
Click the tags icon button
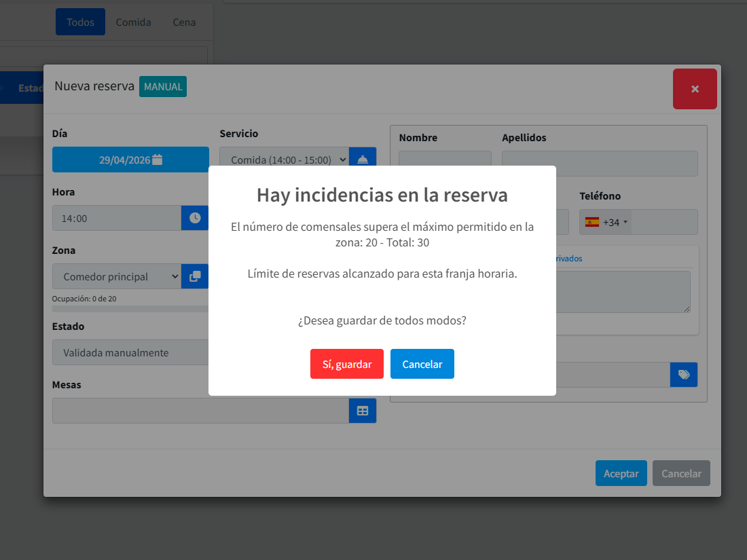[684, 375]
